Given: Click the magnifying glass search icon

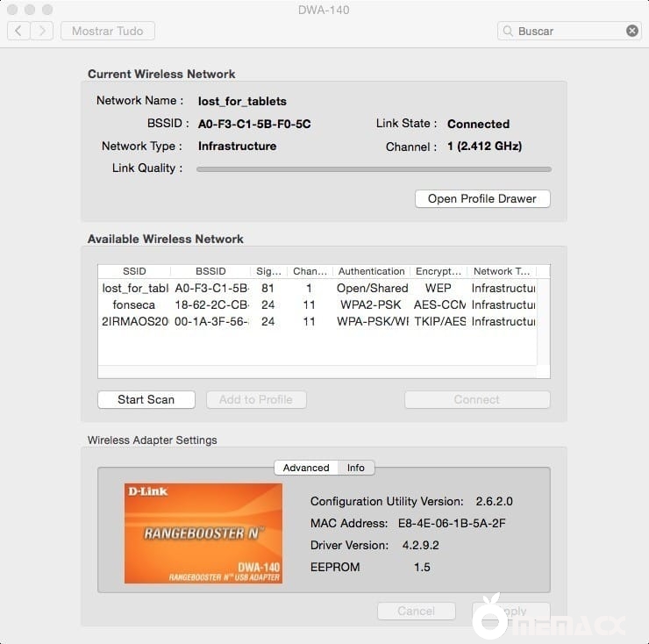Looking at the screenshot, I should point(508,31).
